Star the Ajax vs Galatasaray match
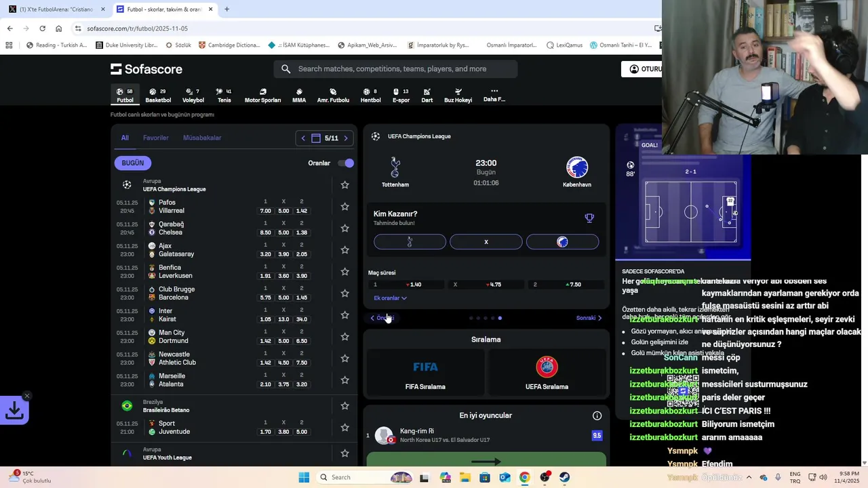This screenshot has width=868, height=488. click(x=344, y=249)
